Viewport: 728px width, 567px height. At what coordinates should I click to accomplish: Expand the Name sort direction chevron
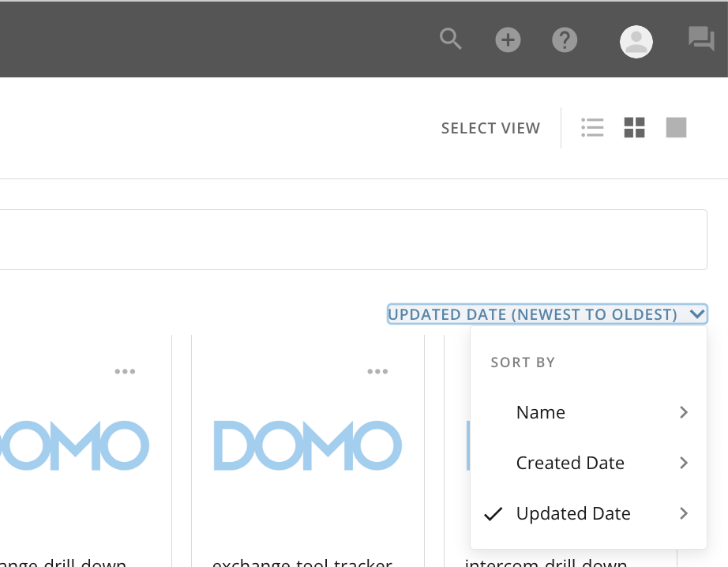(682, 412)
